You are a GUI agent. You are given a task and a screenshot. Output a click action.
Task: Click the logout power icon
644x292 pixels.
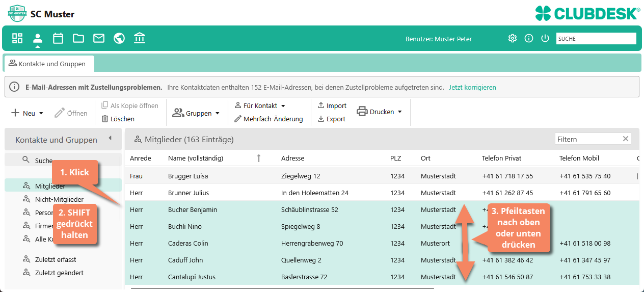[x=545, y=38]
